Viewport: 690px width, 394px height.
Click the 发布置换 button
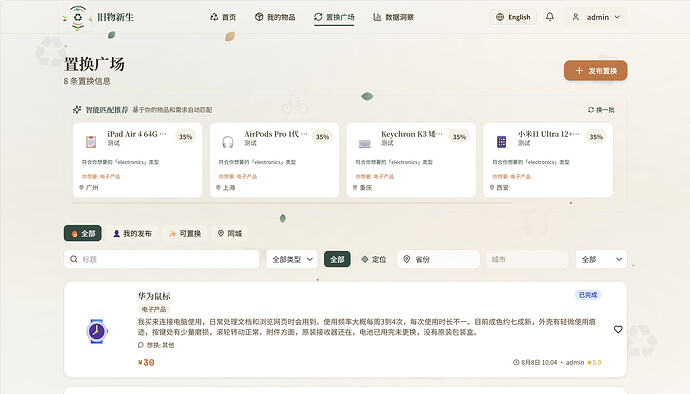pyautogui.click(x=595, y=70)
